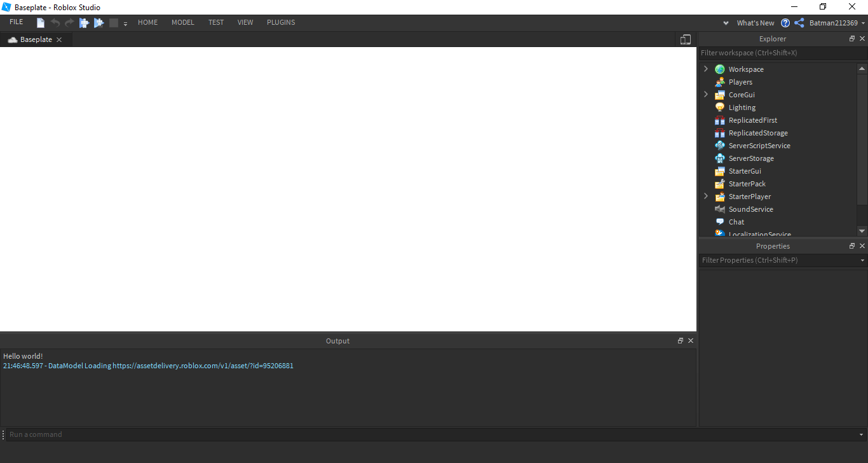The image size is (868, 463).
Task: Click the ServerStorage icon
Action: [x=719, y=158]
